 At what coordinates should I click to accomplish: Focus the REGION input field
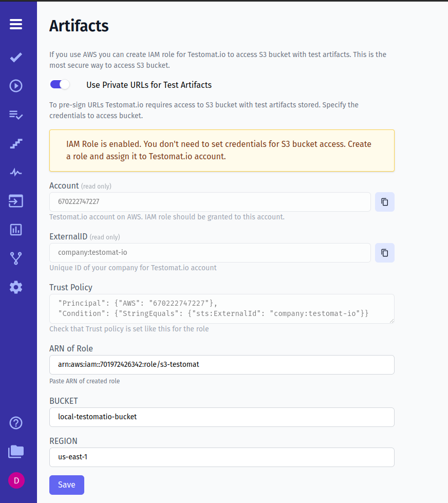tap(221, 457)
